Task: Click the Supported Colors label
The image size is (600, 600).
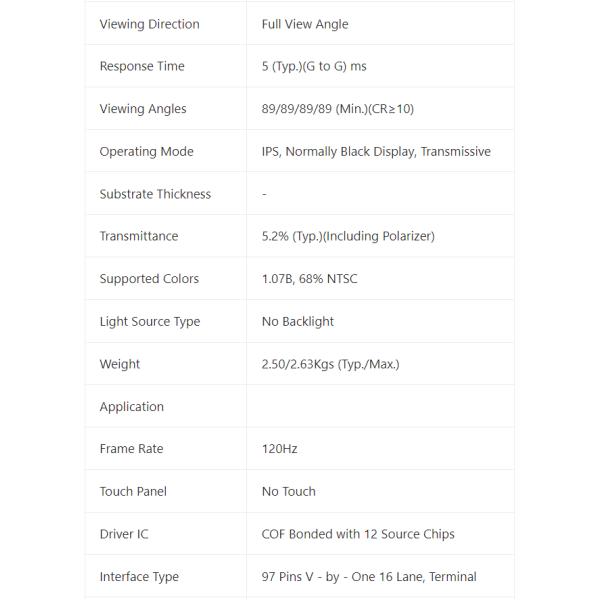Action: click(149, 279)
